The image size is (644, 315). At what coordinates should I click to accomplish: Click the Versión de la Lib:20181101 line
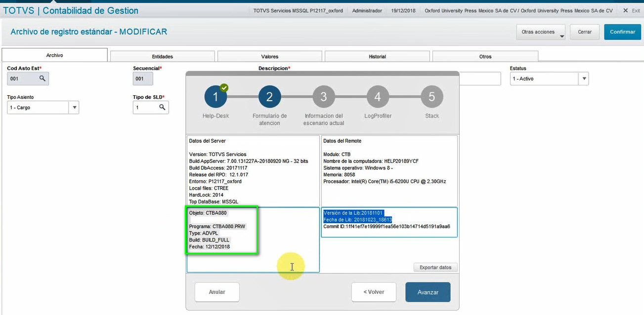click(353, 213)
